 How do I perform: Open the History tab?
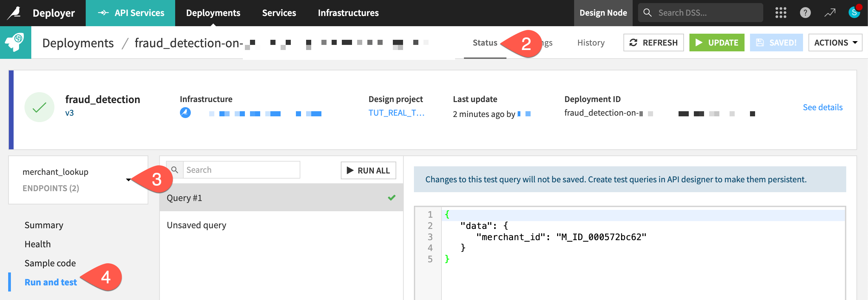click(591, 43)
